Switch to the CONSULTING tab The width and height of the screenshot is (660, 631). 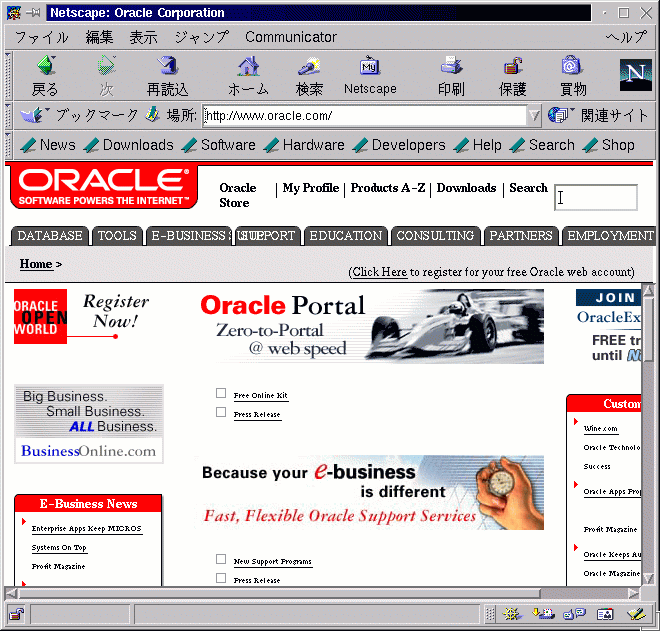point(435,236)
